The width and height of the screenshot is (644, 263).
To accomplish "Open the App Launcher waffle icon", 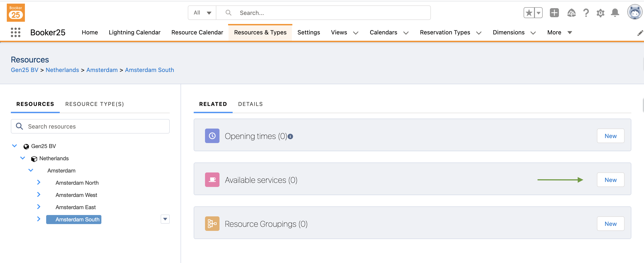I will (x=15, y=32).
